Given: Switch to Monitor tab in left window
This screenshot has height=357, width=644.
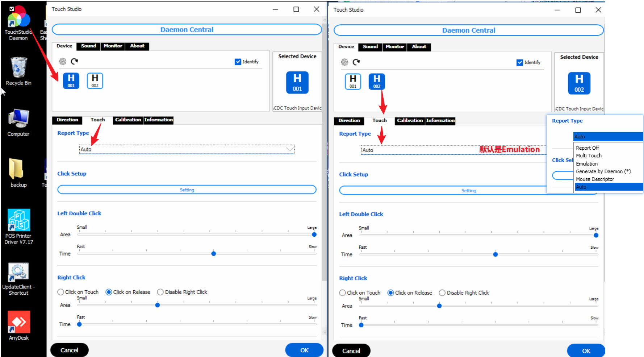Looking at the screenshot, I should click(x=113, y=46).
